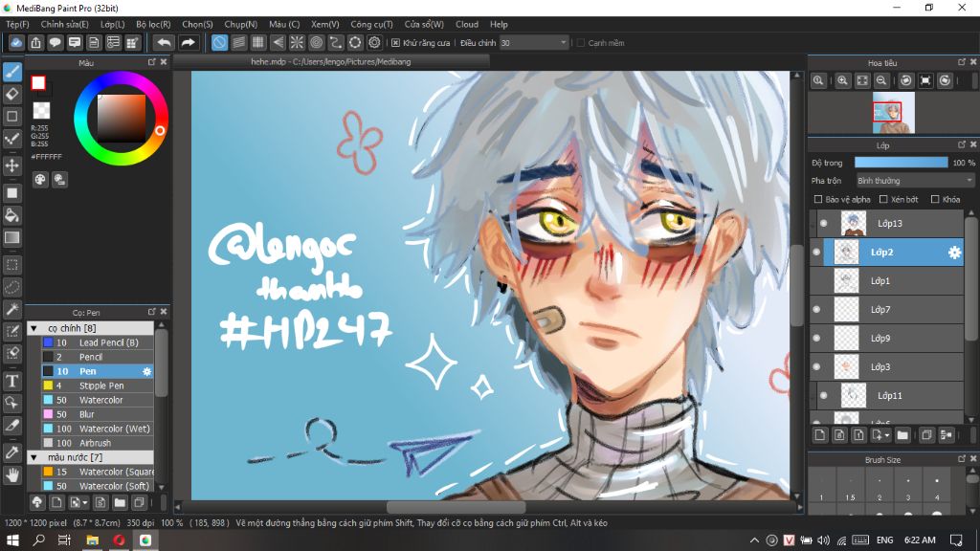Click the transparent color swatch
The width and height of the screenshot is (980, 551).
coord(41,111)
